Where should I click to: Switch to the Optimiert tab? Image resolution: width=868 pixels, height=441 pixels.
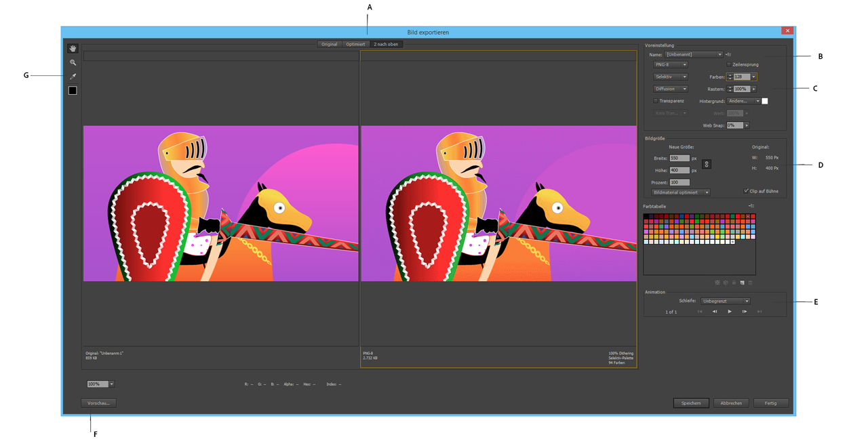tap(355, 45)
